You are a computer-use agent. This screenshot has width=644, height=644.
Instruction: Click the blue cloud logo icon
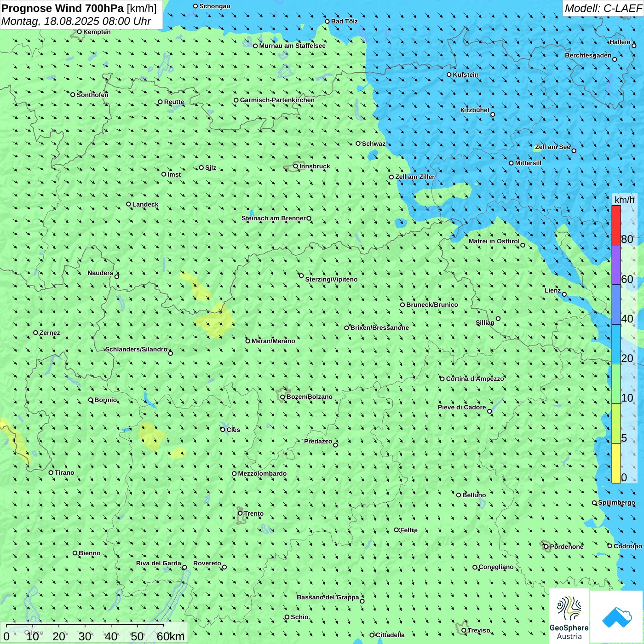[616, 617]
